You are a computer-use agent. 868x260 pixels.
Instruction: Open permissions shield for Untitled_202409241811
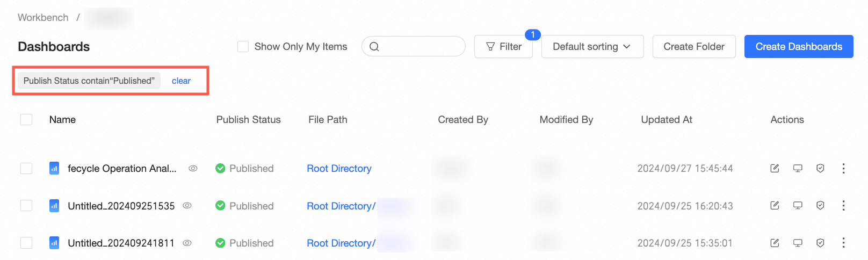tap(820, 243)
